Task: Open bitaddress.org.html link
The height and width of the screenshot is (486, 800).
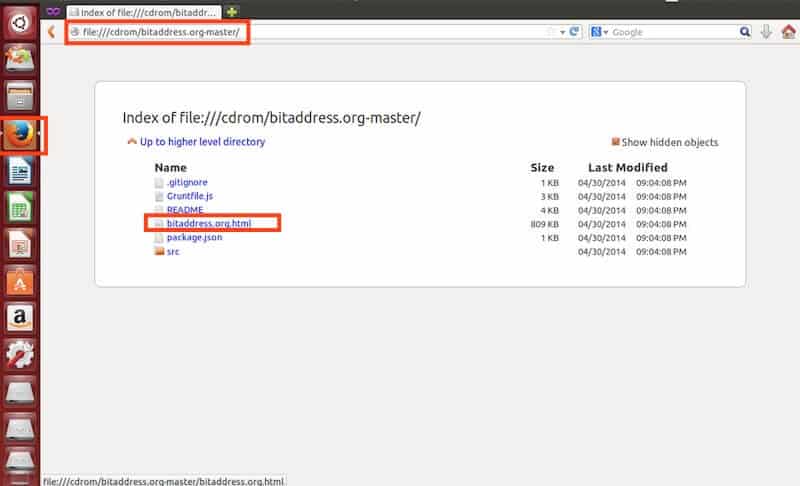Action: pyautogui.click(x=209, y=223)
